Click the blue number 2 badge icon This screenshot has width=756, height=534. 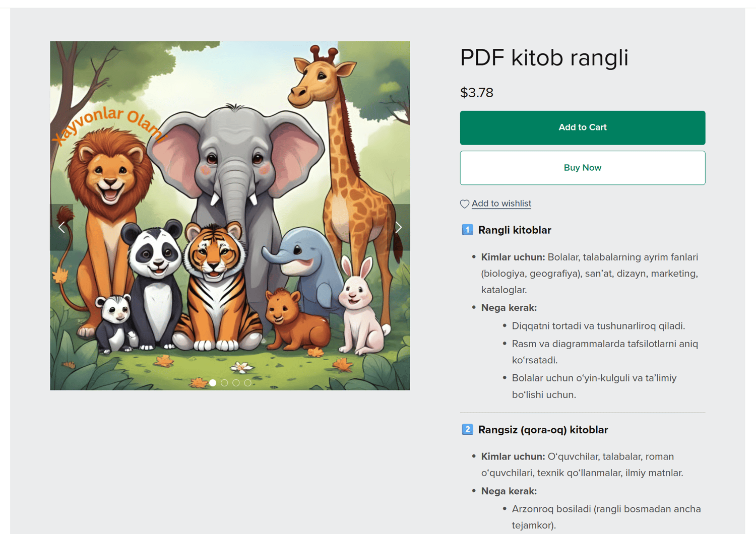467,430
